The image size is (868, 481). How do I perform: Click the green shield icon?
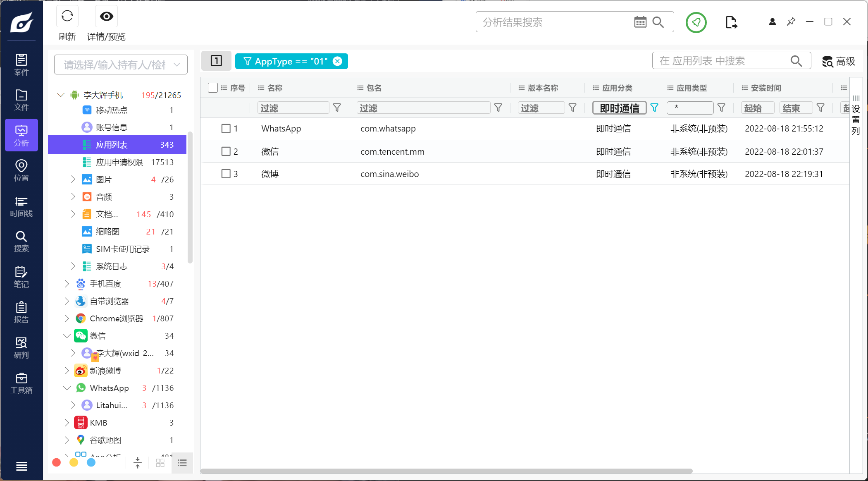[696, 22]
